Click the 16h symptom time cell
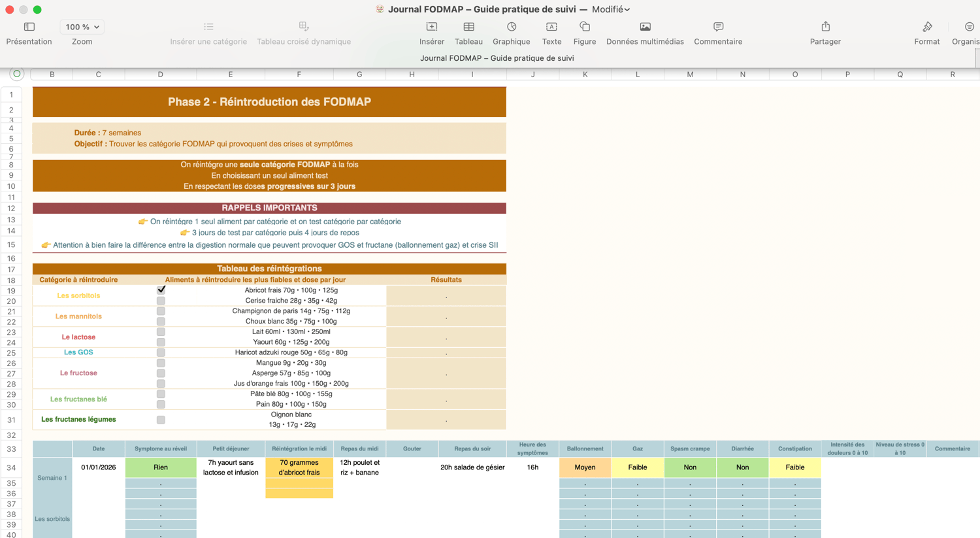Image resolution: width=980 pixels, height=538 pixels. [x=532, y=467]
